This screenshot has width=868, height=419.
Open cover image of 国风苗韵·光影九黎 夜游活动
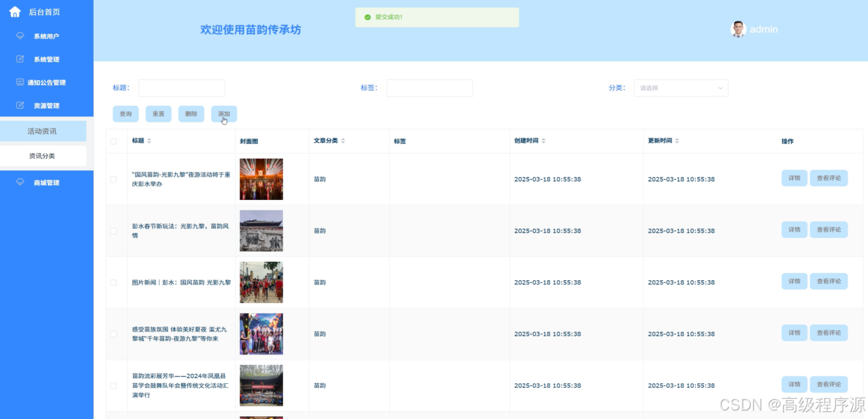coord(261,179)
